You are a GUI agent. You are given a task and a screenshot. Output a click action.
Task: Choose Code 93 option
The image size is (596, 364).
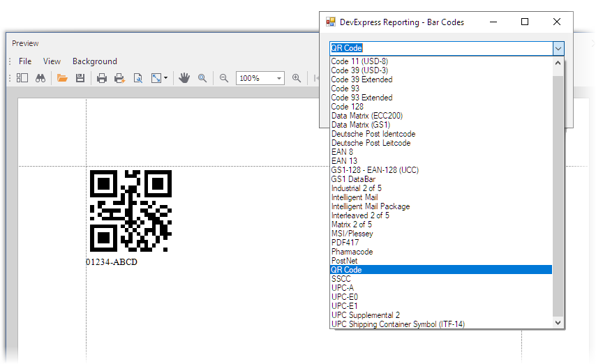coord(441,89)
